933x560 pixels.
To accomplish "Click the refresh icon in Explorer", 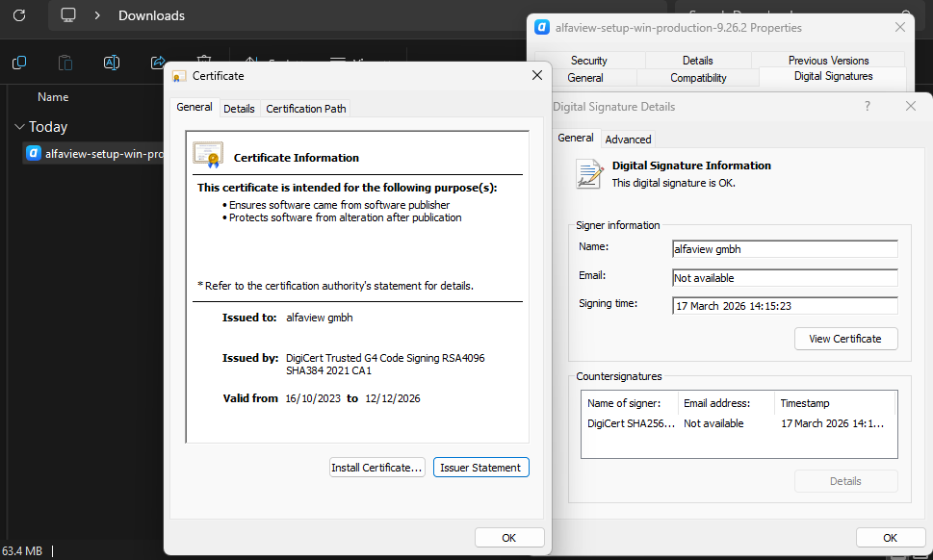I will 19,15.
